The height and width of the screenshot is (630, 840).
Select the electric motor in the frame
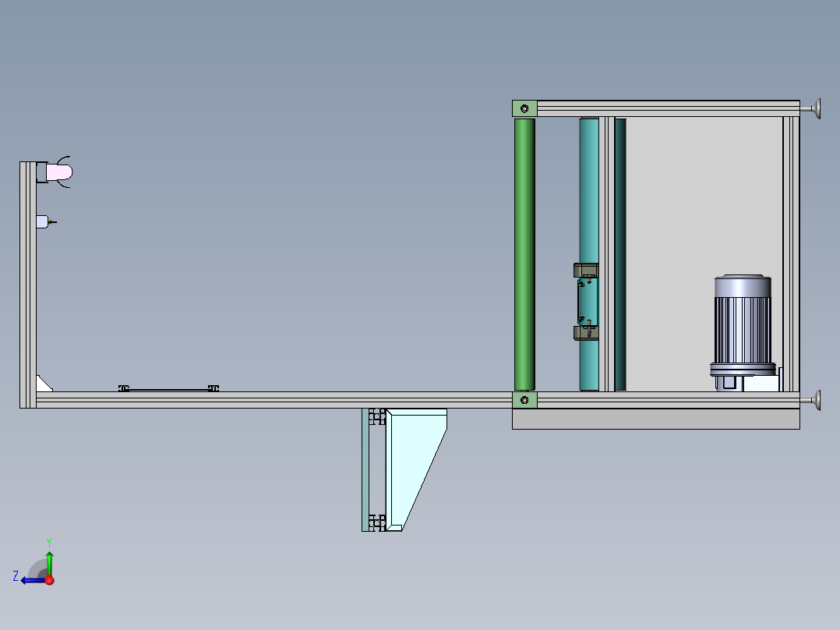(743, 332)
